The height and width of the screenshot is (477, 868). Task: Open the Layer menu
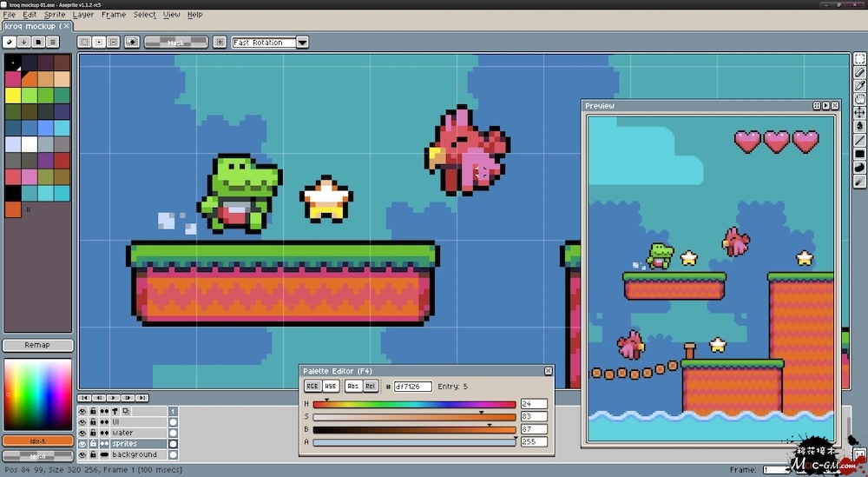83,15
